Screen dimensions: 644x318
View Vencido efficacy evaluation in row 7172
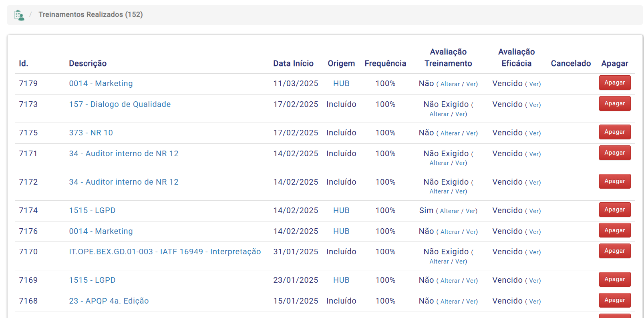pos(534,183)
